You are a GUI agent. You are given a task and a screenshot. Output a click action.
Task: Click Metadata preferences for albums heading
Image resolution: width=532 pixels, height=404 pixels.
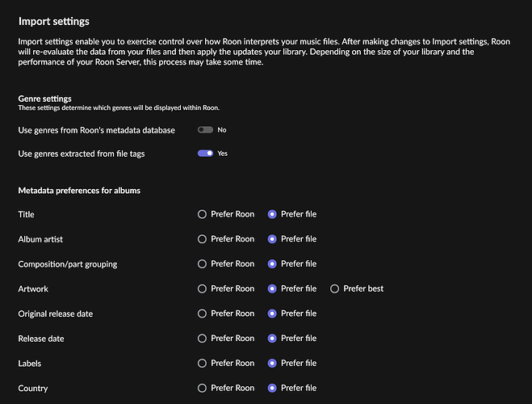[x=79, y=191]
